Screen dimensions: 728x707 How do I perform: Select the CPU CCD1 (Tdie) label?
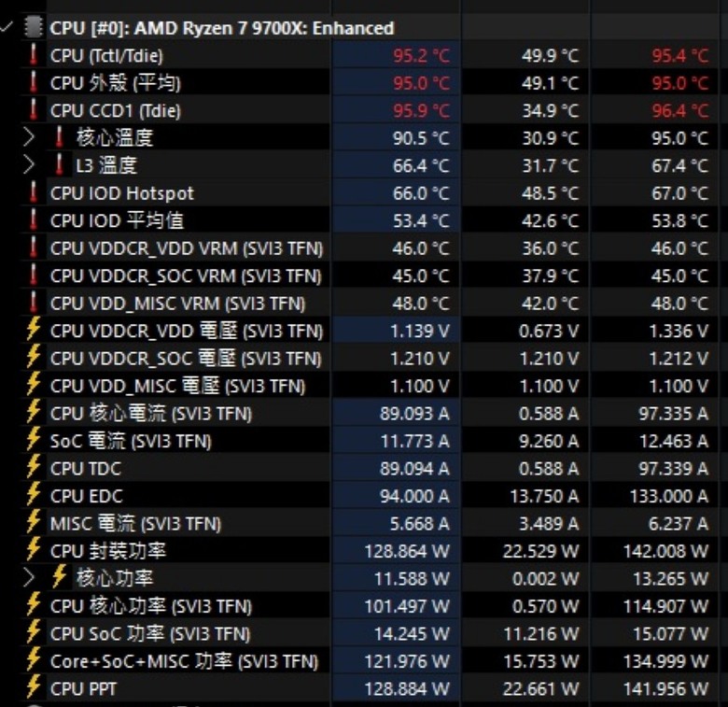(x=115, y=110)
